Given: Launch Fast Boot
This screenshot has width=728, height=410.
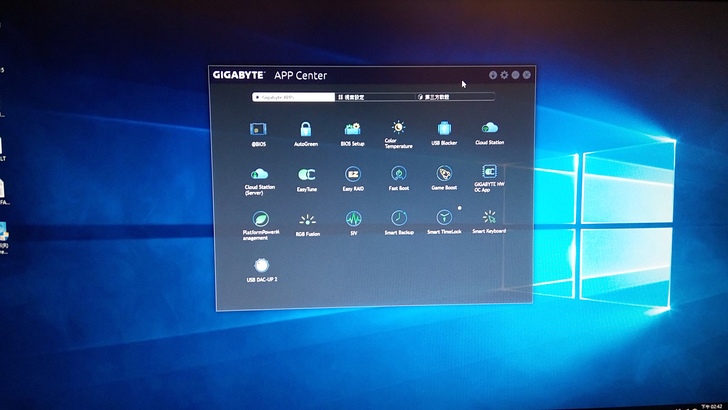Looking at the screenshot, I should 398,178.
